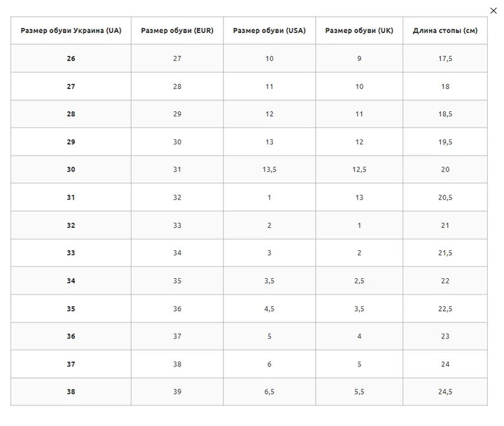Click the foot length (см) column header
This screenshot has height=426, width=504.
pyautogui.click(x=445, y=31)
